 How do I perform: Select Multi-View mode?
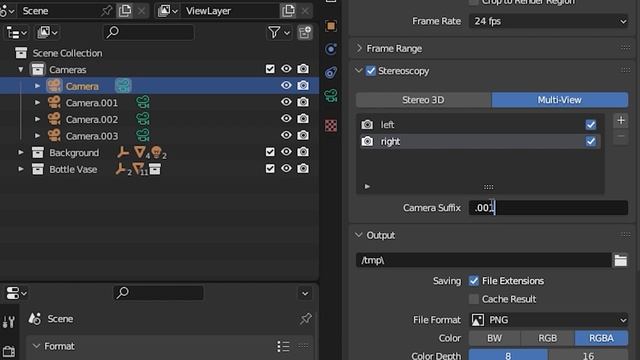[x=560, y=100]
